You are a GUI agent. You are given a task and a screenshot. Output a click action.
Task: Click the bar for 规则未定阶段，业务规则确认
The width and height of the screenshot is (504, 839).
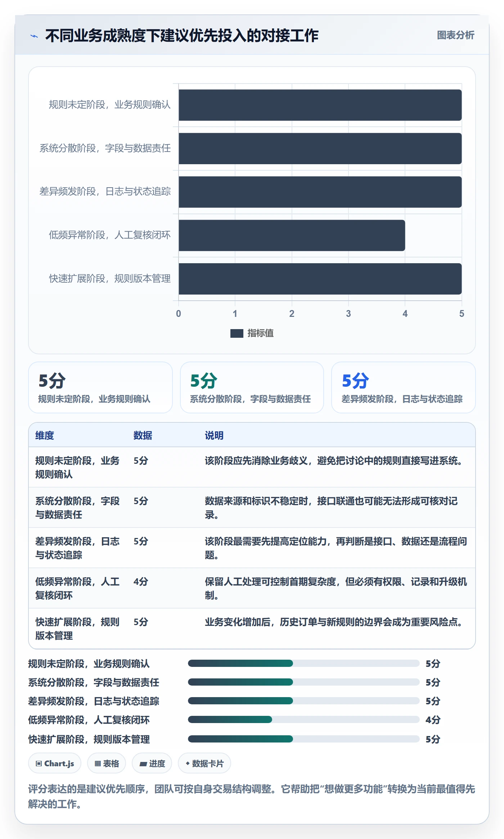[320, 105]
